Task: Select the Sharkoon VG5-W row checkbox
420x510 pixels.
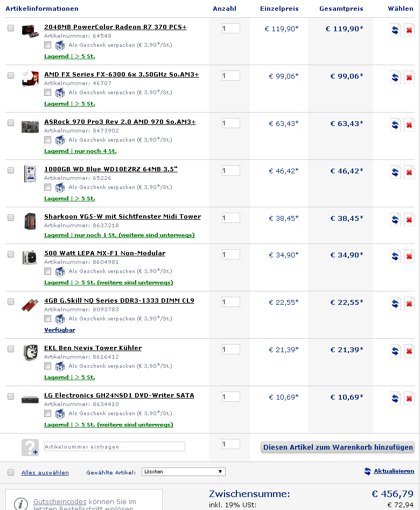Action: (x=11, y=218)
